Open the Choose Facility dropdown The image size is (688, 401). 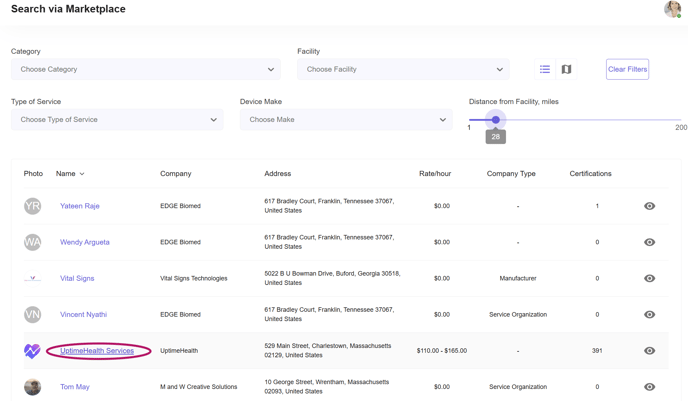point(403,70)
